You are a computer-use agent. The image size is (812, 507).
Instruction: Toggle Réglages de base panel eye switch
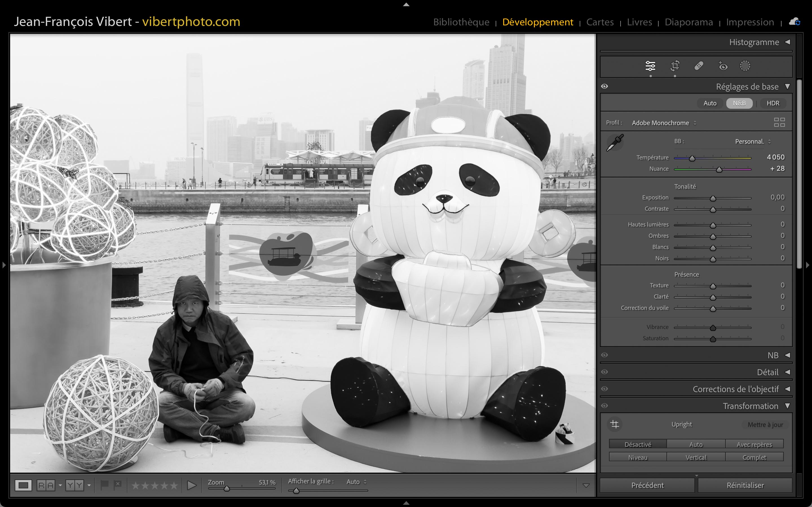pyautogui.click(x=605, y=86)
